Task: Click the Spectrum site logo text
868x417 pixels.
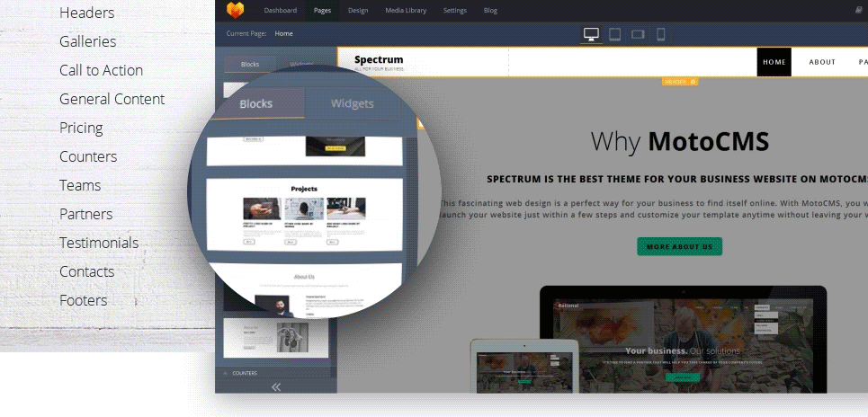Action: coord(379,59)
